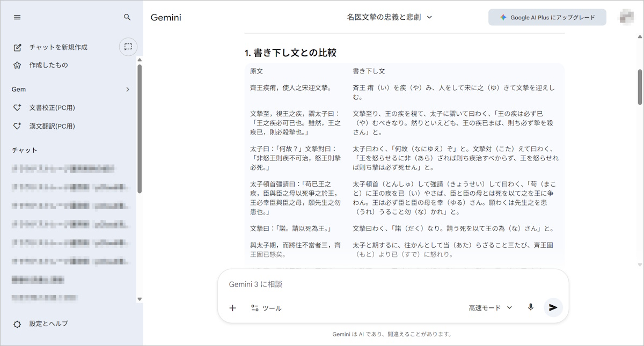Click the microphone voice input icon

[x=530, y=307]
